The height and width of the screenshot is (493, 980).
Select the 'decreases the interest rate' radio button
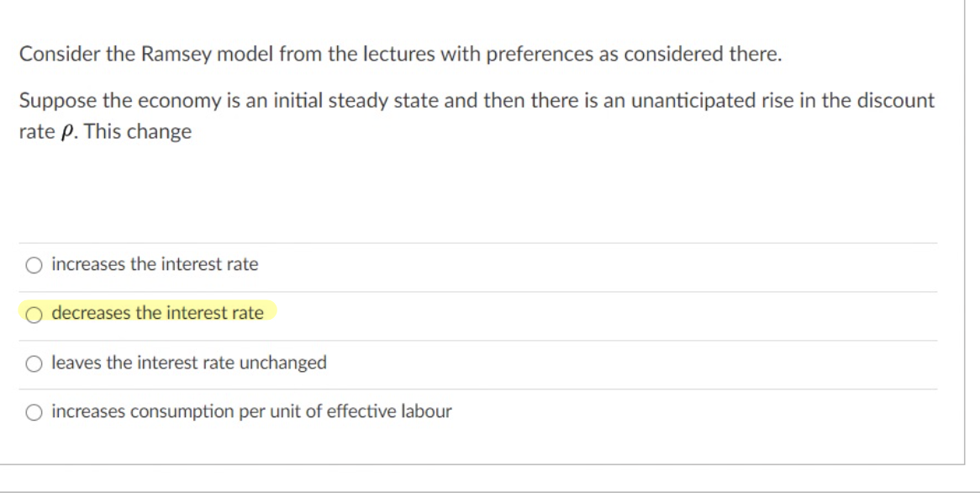point(34,315)
